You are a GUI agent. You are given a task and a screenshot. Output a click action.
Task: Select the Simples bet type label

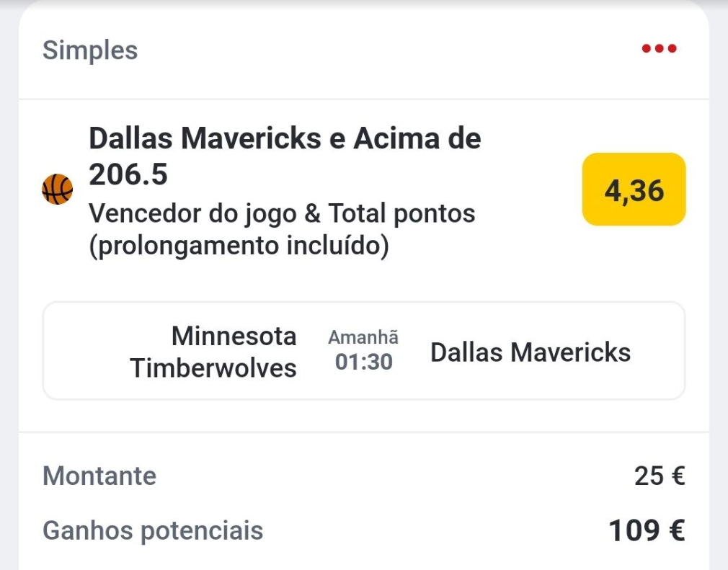coord(90,50)
